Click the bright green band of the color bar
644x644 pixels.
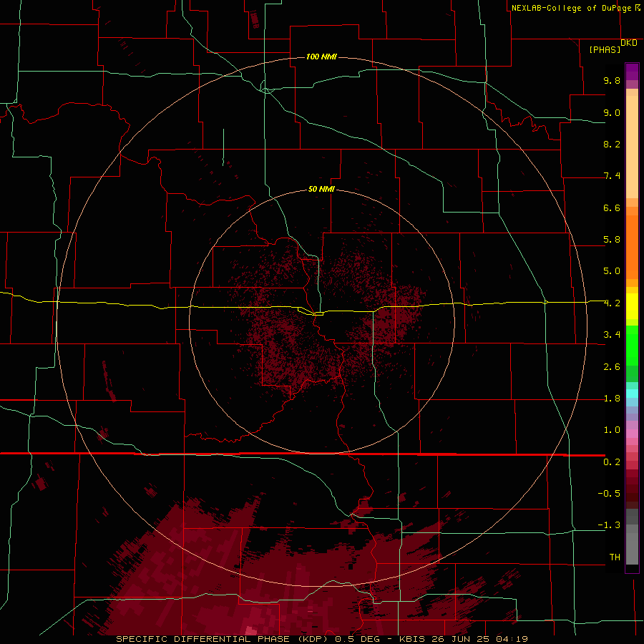(x=632, y=345)
